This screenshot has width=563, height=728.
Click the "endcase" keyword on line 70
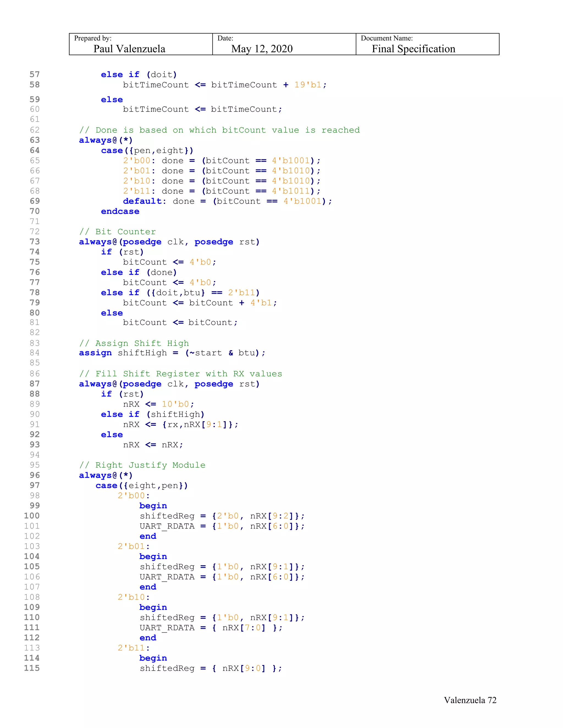[x=120, y=211]
